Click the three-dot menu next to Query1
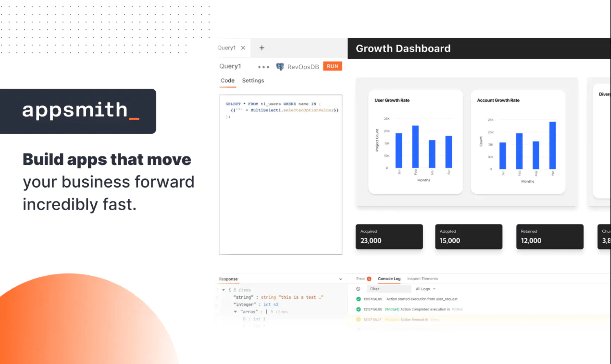Screen dimensions: 611x364 coord(264,66)
